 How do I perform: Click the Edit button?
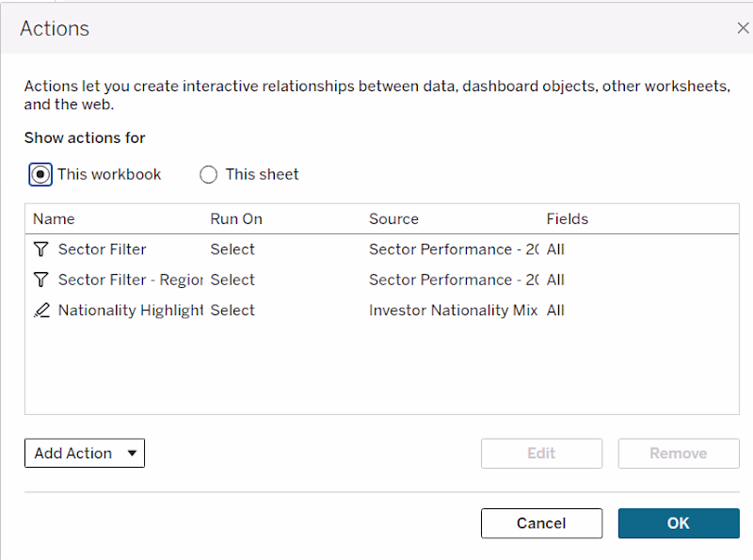pyautogui.click(x=541, y=453)
